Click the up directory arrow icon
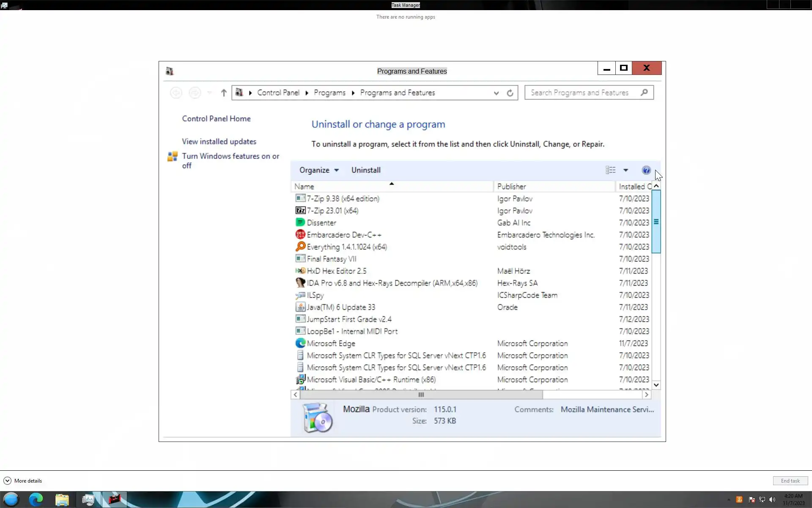 [x=224, y=93]
